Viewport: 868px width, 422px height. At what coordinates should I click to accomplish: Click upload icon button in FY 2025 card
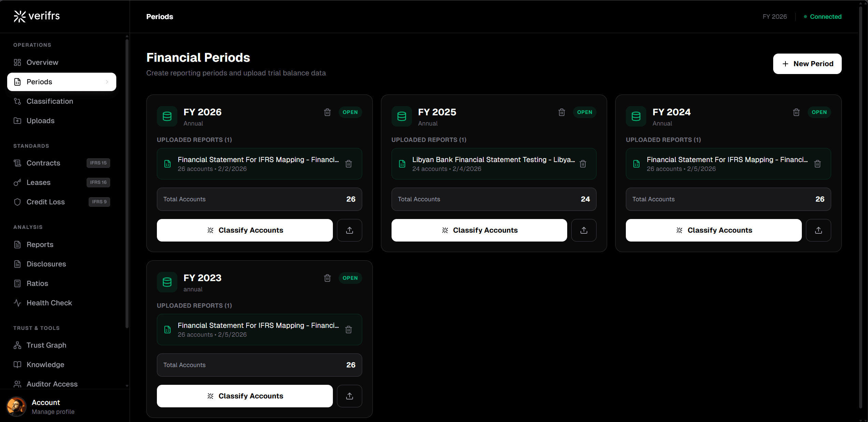(x=584, y=230)
